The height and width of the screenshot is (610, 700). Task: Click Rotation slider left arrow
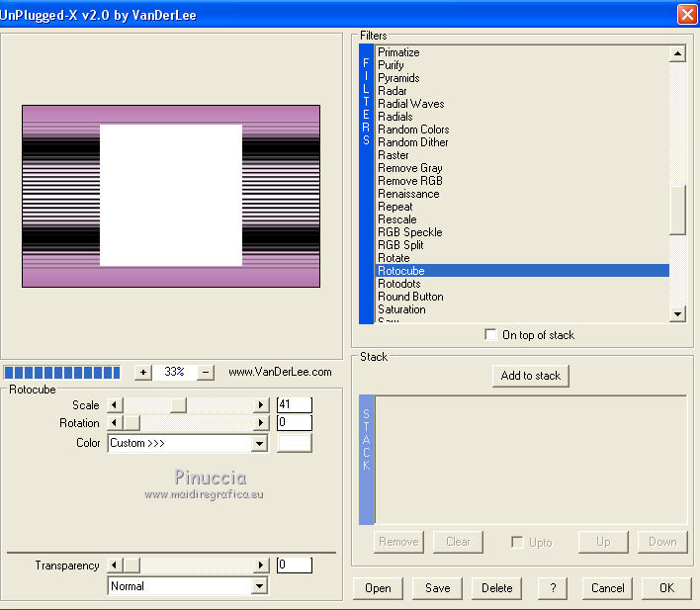coord(115,422)
